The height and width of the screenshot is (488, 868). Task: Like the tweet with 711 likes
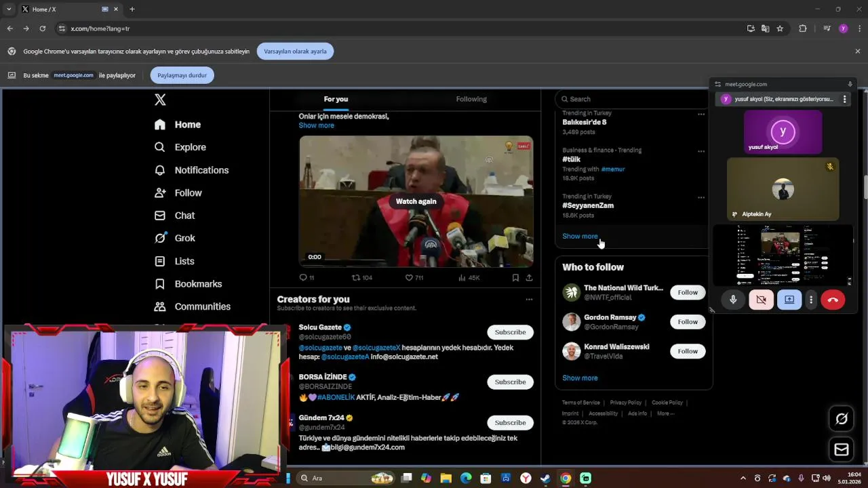click(x=414, y=278)
